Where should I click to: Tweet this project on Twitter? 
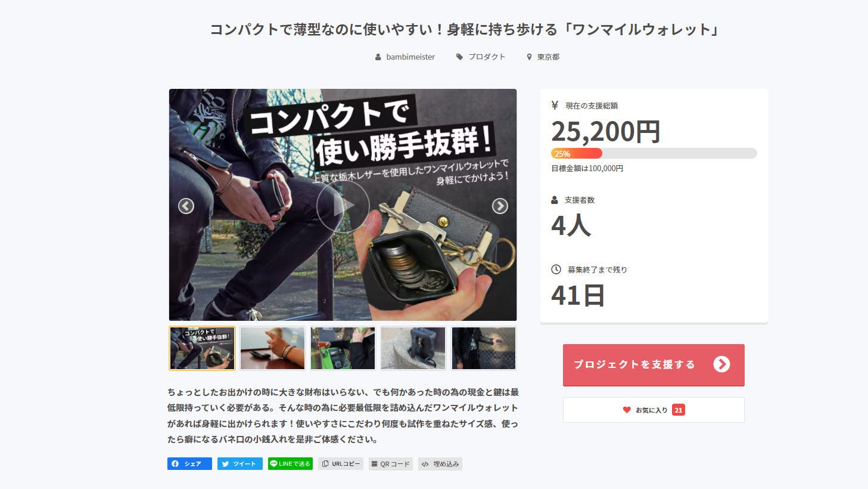pyautogui.click(x=240, y=464)
